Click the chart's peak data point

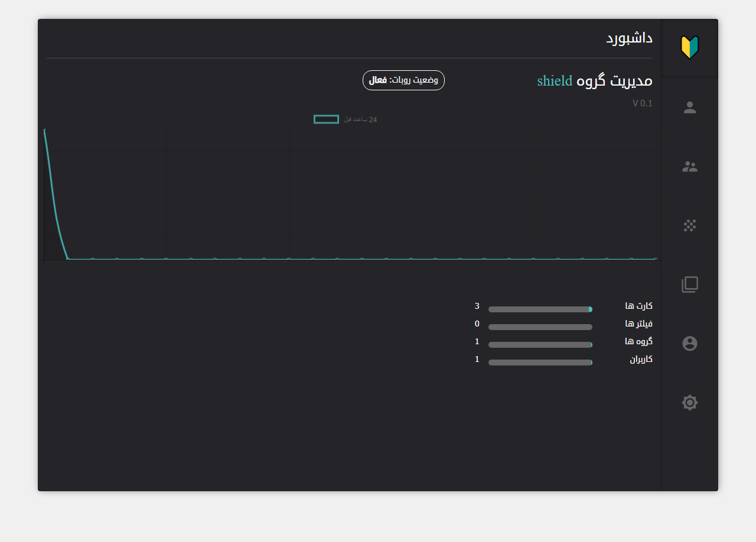[x=44, y=130]
